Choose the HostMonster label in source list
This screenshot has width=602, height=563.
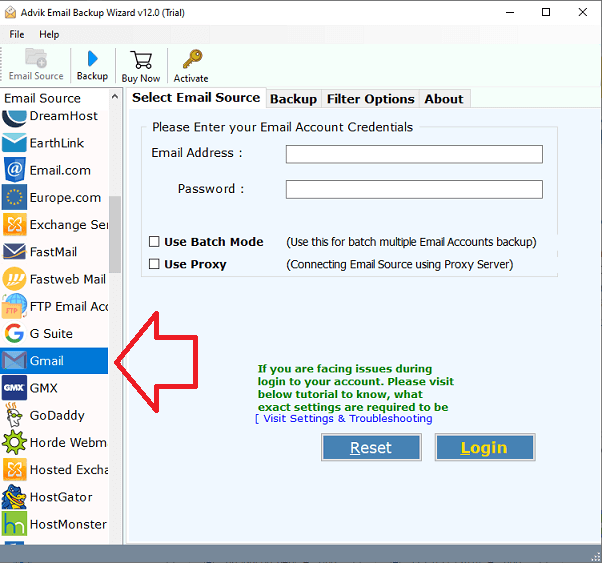68,524
